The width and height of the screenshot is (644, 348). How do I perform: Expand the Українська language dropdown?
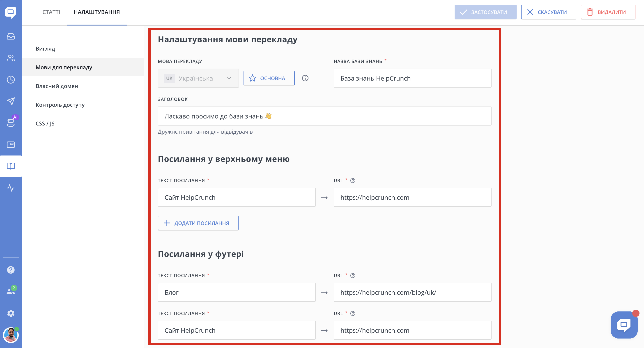click(198, 78)
